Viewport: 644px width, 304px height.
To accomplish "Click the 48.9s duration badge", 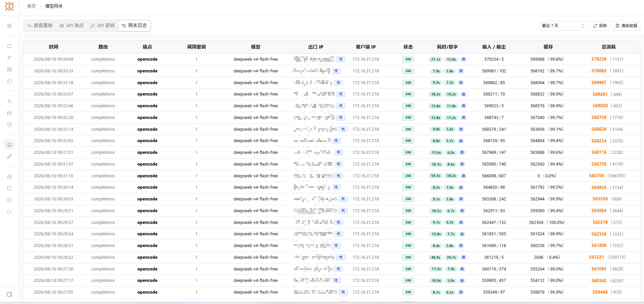I will click(436, 257).
